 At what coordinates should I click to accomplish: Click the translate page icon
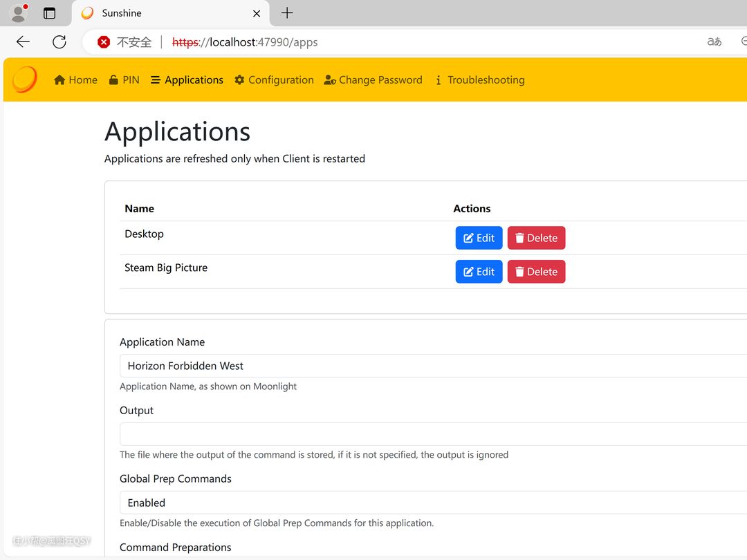pyautogui.click(x=714, y=42)
